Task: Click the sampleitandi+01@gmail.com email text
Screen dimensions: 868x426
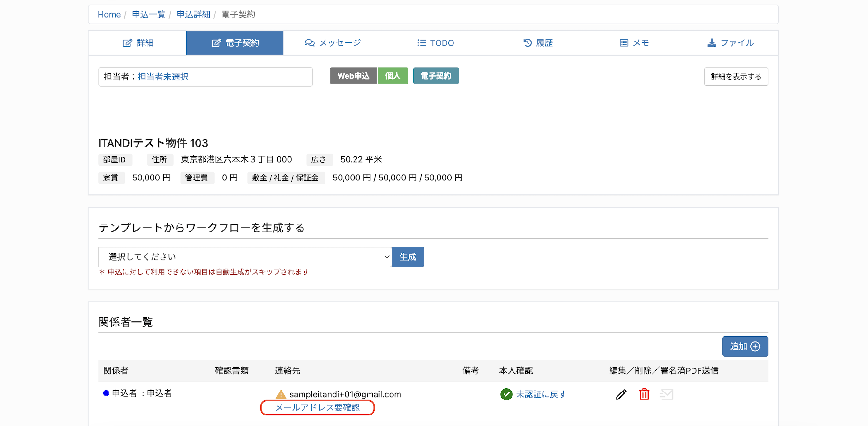Action: click(x=345, y=394)
